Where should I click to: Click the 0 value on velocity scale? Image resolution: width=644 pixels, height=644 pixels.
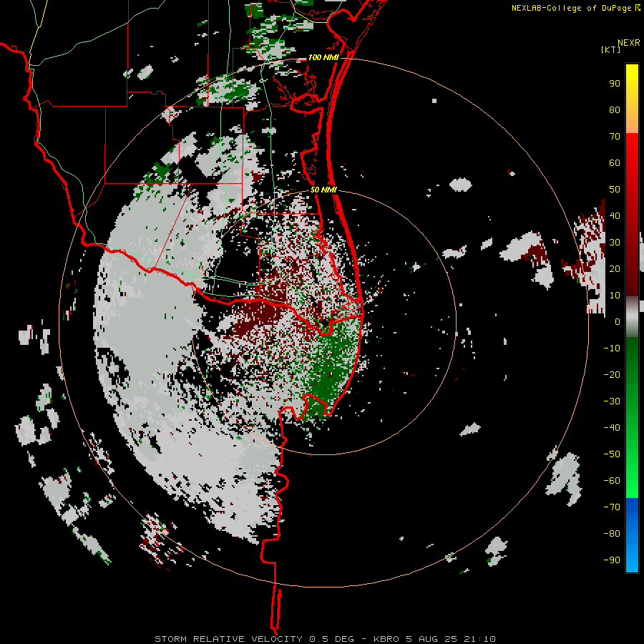618,321
